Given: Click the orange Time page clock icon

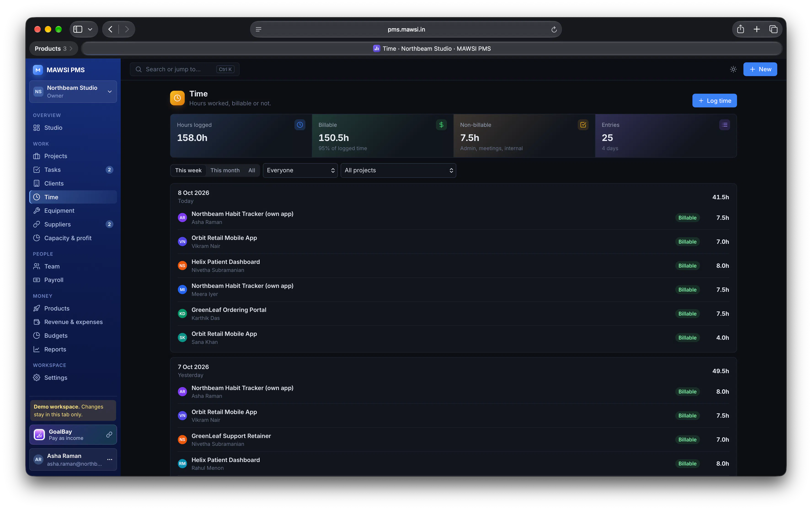Looking at the screenshot, I should coord(177,98).
